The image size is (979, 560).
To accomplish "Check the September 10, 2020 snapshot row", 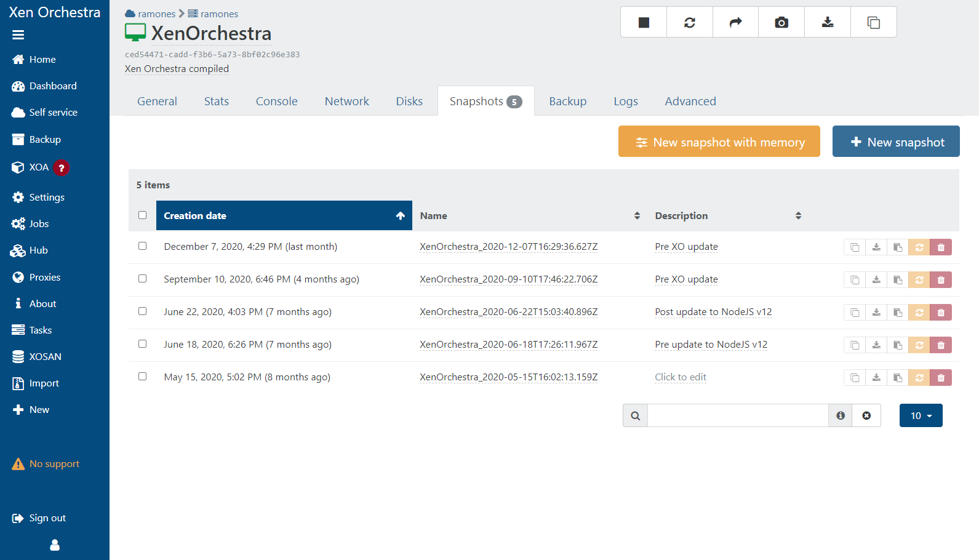I will pyautogui.click(x=142, y=279).
